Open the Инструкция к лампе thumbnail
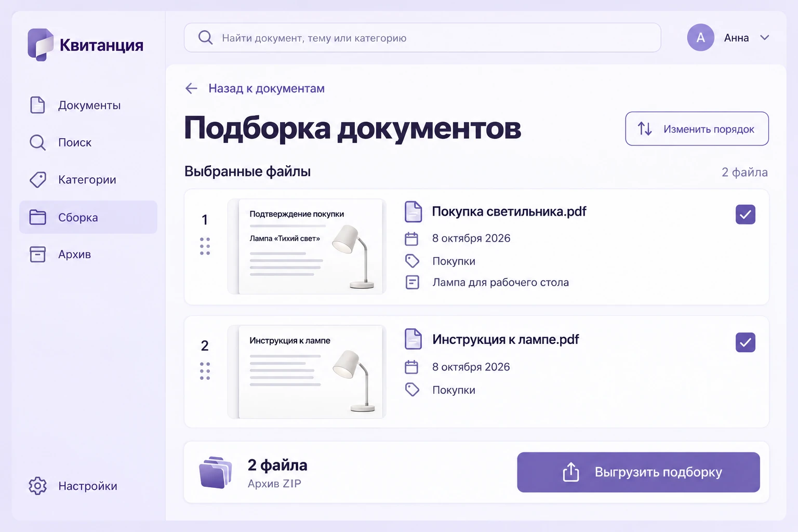The width and height of the screenshot is (798, 532). pyautogui.click(x=307, y=371)
